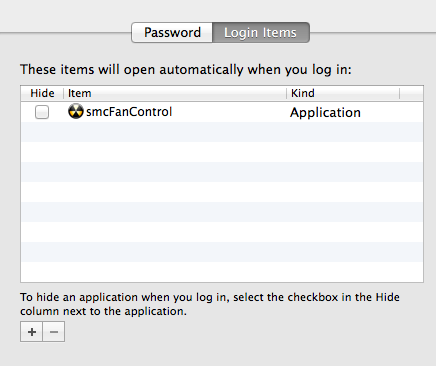The height and width of the screenshot is (366, 436).
Task: Select the smcFanControl item name
Action: tap(129, 112)
